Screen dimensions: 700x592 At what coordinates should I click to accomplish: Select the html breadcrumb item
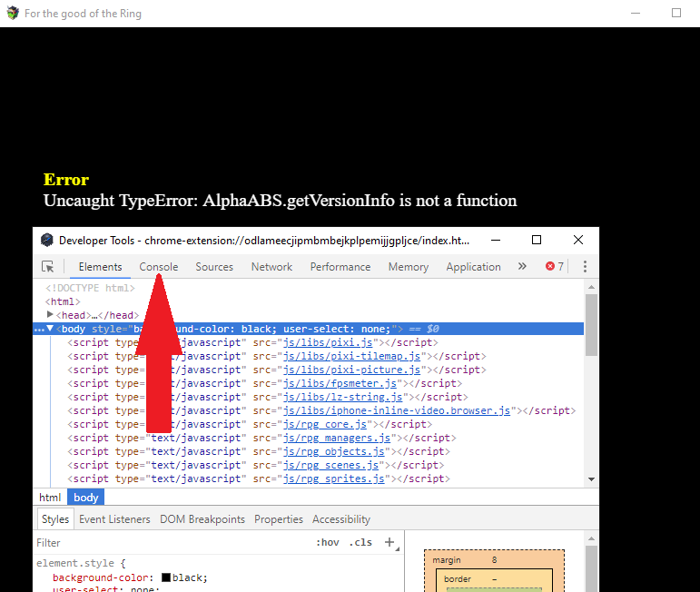pos(50,498)
